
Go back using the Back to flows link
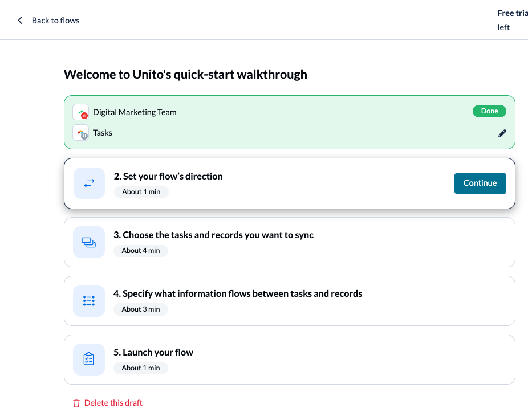[x=56, y=20]
